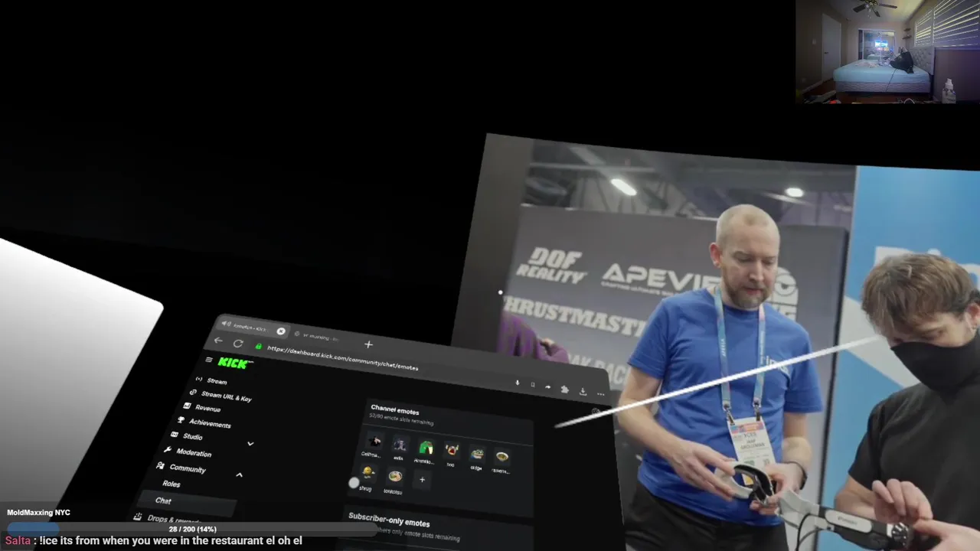Open the Studio sidebar item
This screenshot has width=980, height=551.
pyautogui.click(x=187, y=436)
